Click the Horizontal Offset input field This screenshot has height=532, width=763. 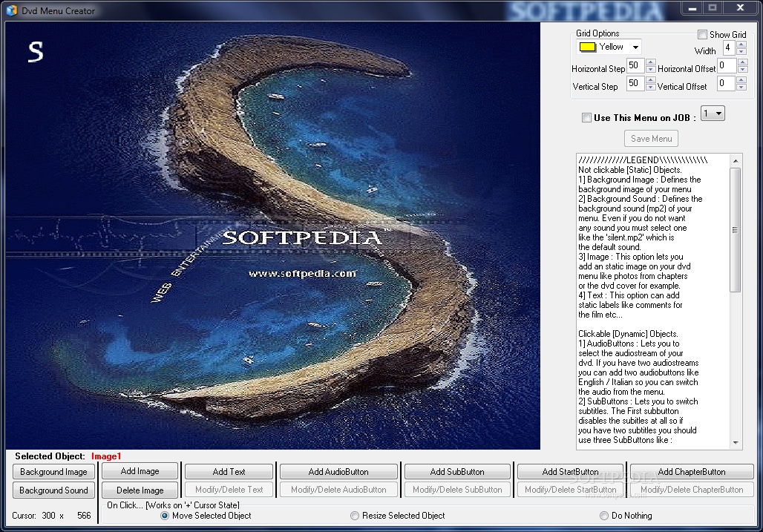(727, 65)
